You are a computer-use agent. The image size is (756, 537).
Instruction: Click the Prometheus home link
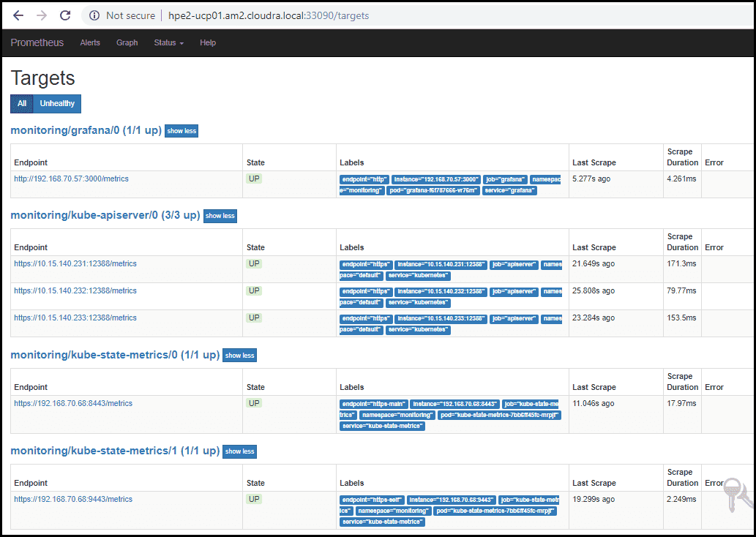pos(37,42)
